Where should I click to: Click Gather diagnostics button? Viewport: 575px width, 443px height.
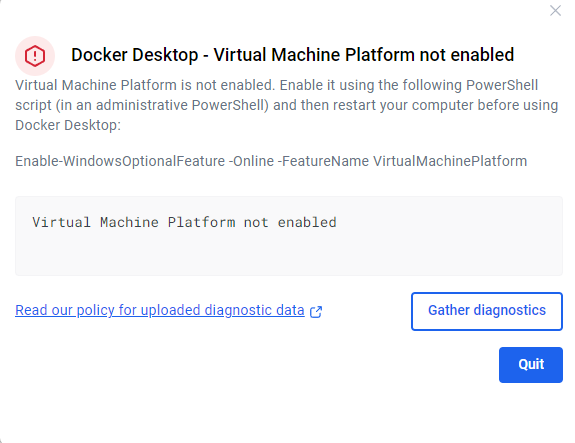(x=487, y=311)
